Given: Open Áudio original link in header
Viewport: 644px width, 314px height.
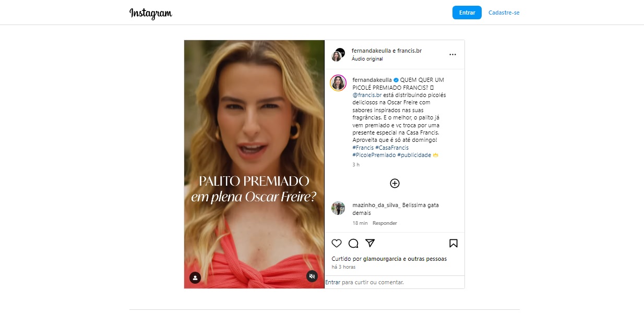Looking at the screenshot, I should 367,59.
